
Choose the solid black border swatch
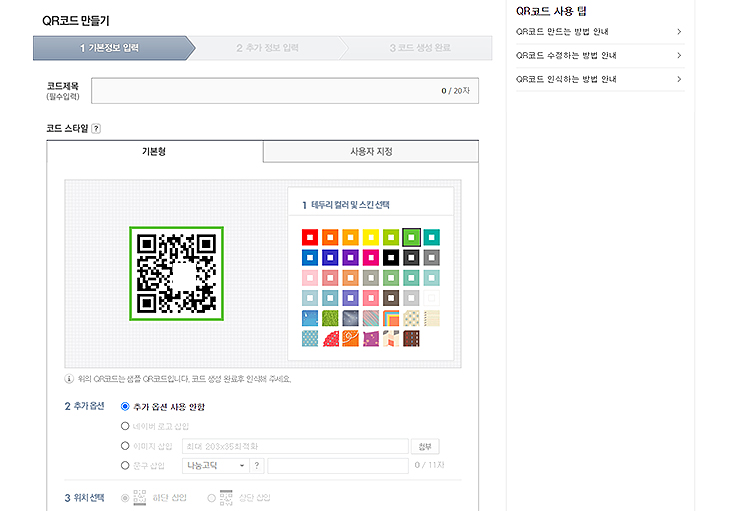click(x=391, y=257)
